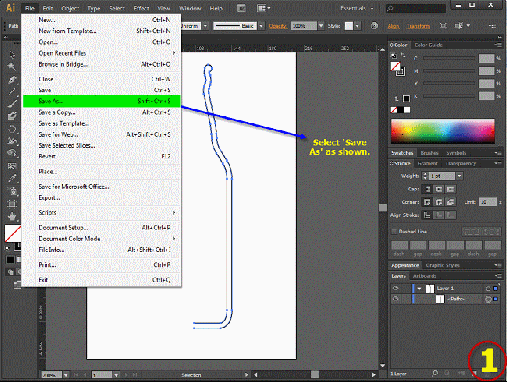The image size is (507, 382).
Task: Switch to the Artboards tab
Action: click(424, 276)
